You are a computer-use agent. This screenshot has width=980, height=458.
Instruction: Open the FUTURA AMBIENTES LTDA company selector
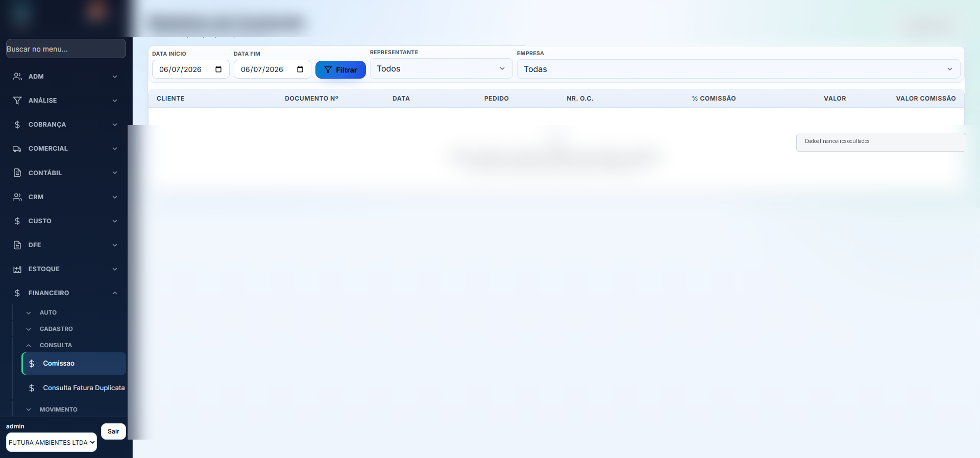[x=52, y=442]
